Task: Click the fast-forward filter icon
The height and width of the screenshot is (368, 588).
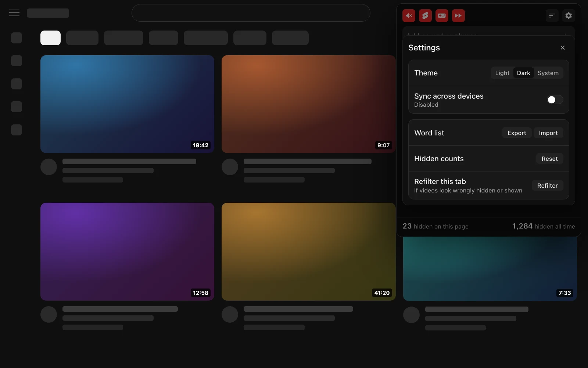Action: tap(458, 15)
